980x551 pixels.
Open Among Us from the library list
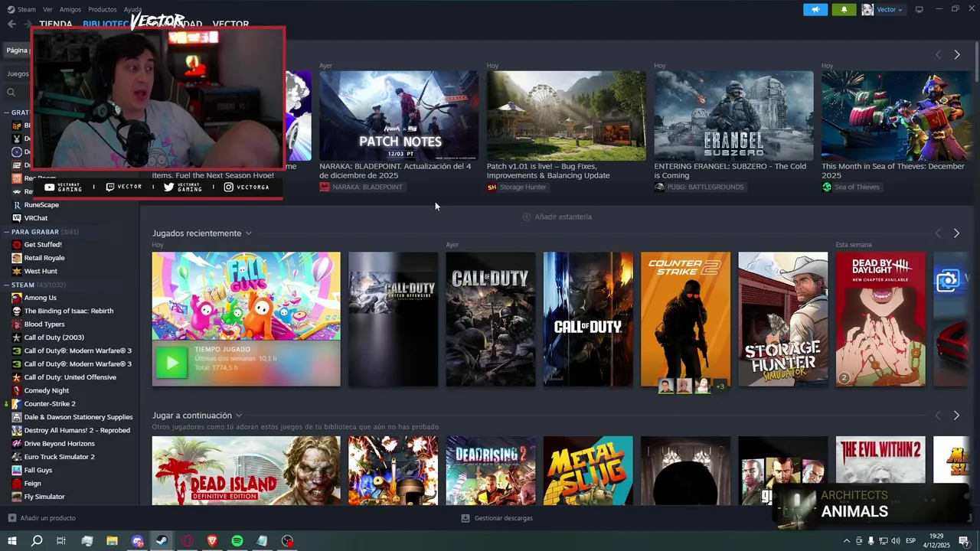[40, 298]
